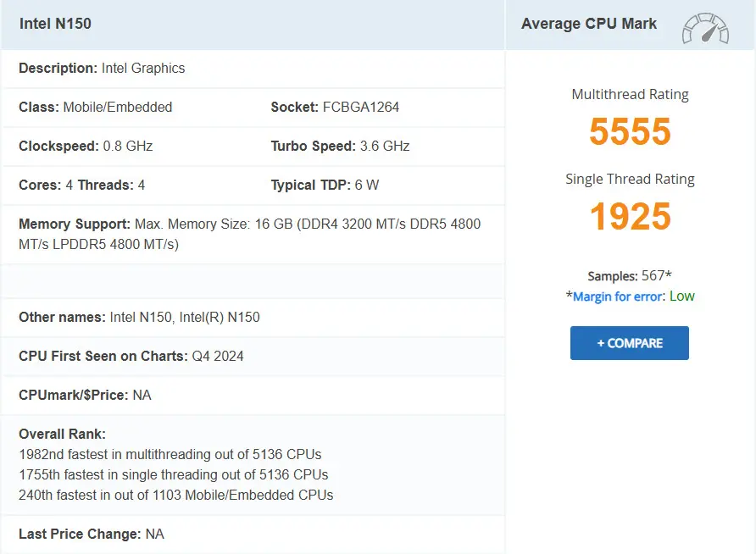Click the Class Mobile/Embedded text
756x554 pixels.
(95, 108)
